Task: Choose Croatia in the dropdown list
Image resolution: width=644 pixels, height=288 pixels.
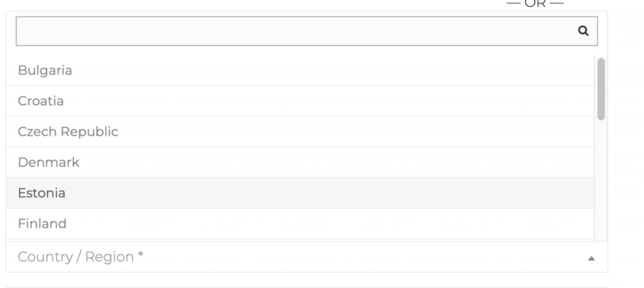Action: coord(300,101)
